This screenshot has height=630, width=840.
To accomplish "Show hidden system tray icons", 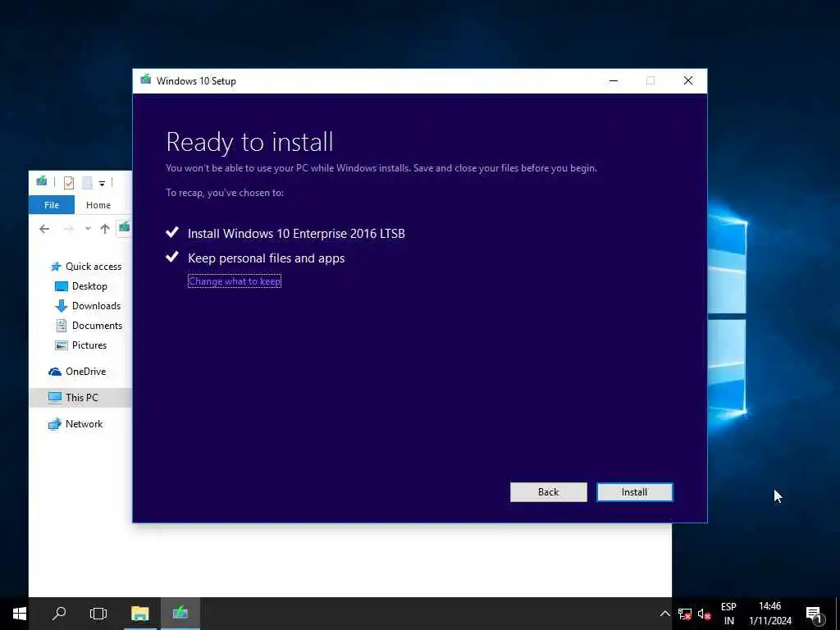I will click(x=664, y=614).
